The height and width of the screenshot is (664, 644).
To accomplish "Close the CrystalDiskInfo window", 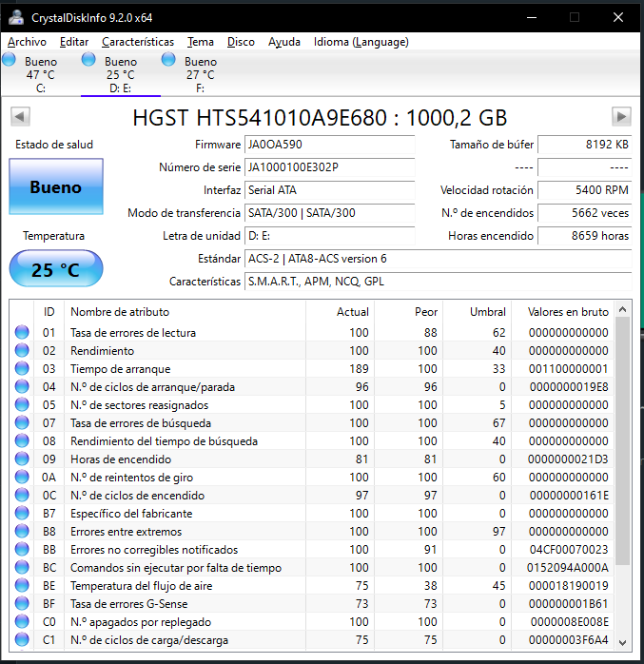I will coord(618,17).
